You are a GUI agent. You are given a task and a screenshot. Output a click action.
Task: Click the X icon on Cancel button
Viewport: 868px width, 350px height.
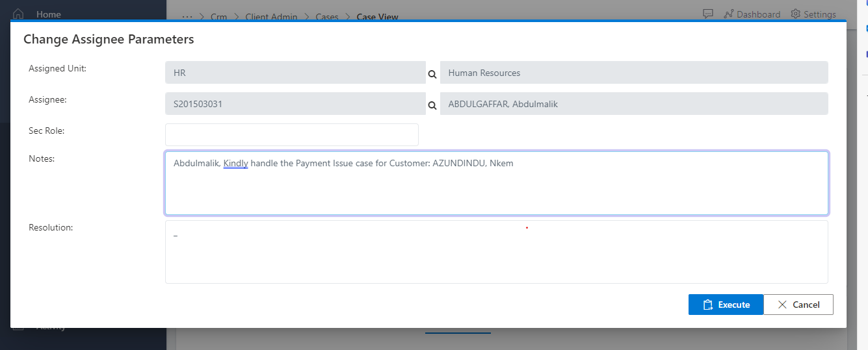782,305
